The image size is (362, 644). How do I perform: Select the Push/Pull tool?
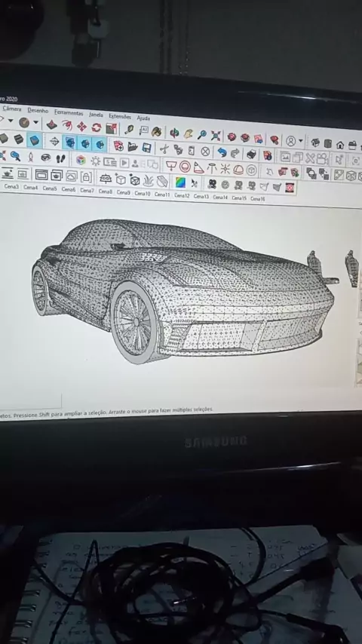[x=51, y=125]
